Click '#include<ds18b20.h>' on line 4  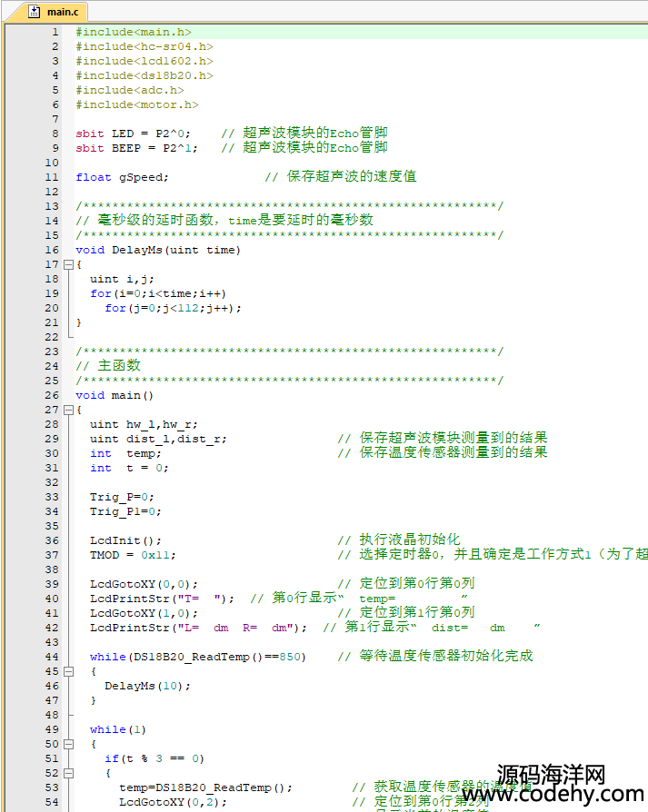tap(145, 75)
